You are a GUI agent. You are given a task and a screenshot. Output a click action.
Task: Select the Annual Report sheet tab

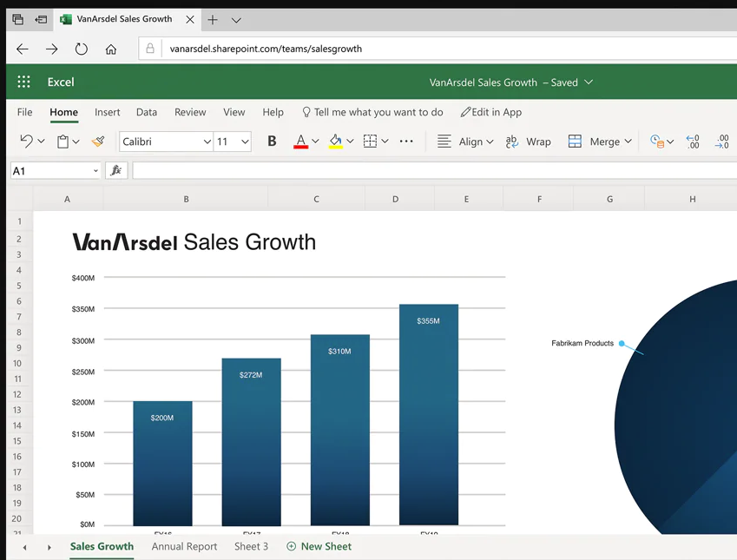184,546
